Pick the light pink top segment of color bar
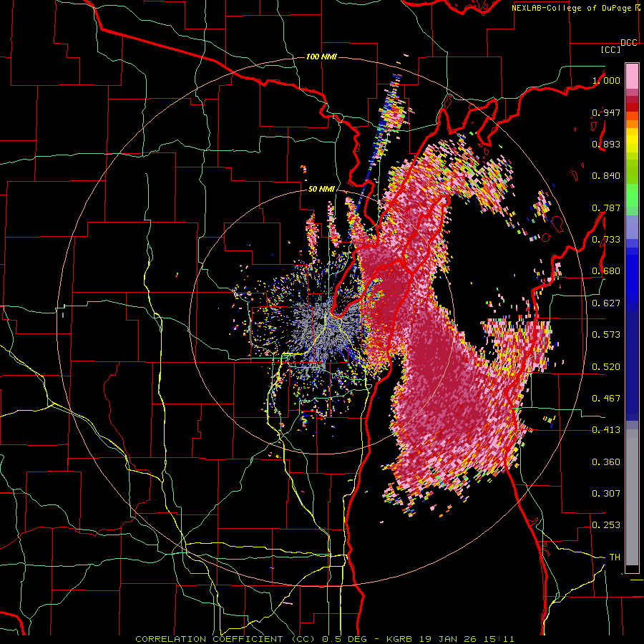Screen dimensions: 644x644 tap(632, 77)
